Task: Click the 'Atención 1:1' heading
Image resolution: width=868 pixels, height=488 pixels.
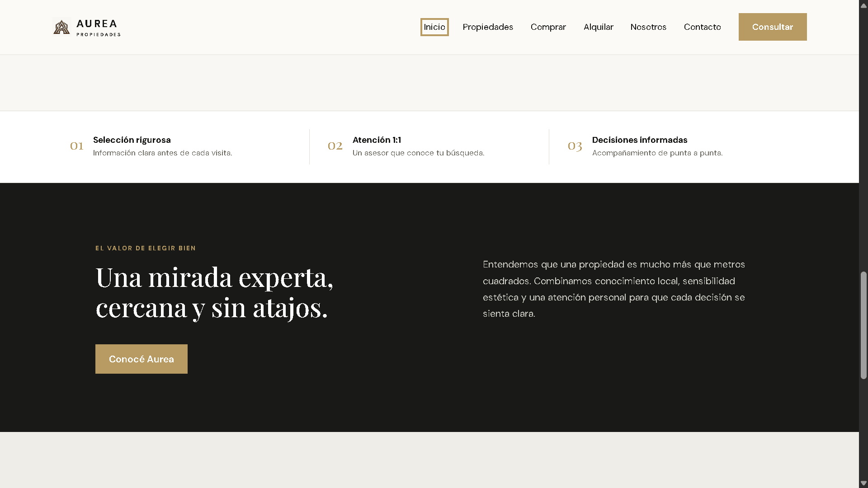Action: tap(377, 140)
